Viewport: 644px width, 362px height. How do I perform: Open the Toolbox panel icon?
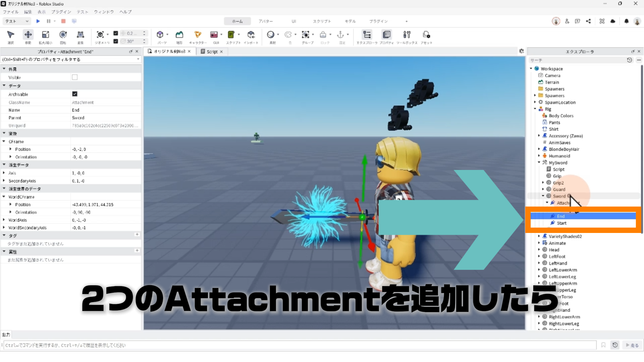407,35
